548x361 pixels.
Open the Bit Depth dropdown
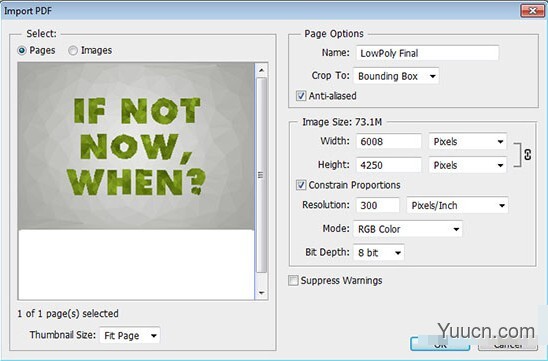379,252
